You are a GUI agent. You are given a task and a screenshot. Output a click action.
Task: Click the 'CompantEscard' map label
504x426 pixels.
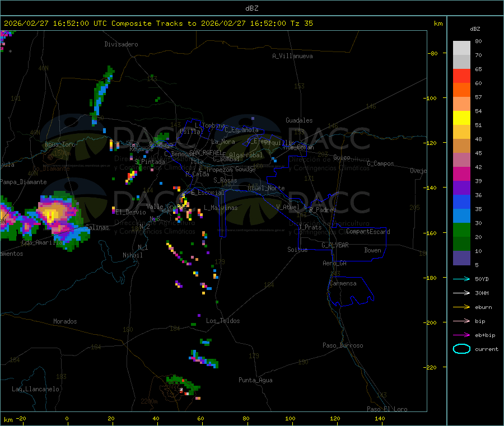[368, 232]
